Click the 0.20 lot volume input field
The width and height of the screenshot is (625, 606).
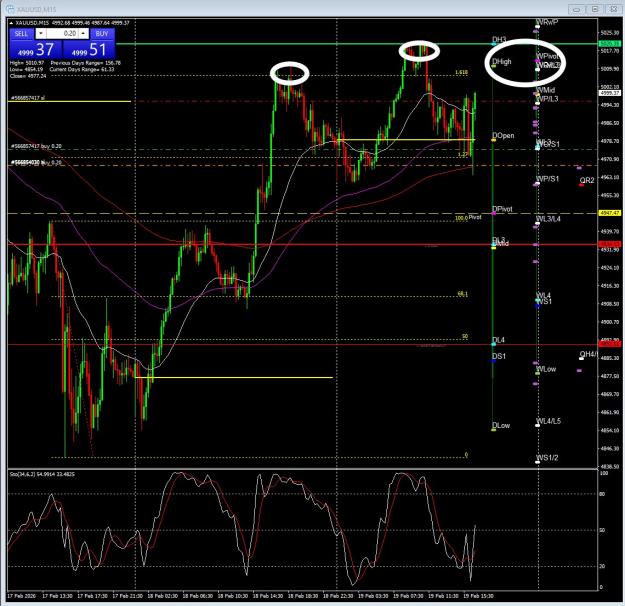62,33
